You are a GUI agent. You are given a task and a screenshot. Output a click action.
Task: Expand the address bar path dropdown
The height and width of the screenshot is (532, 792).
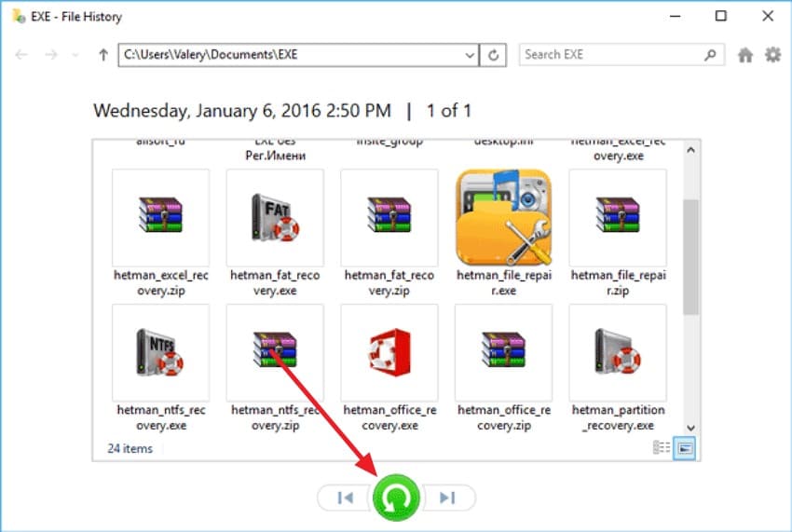coord(470,55)
